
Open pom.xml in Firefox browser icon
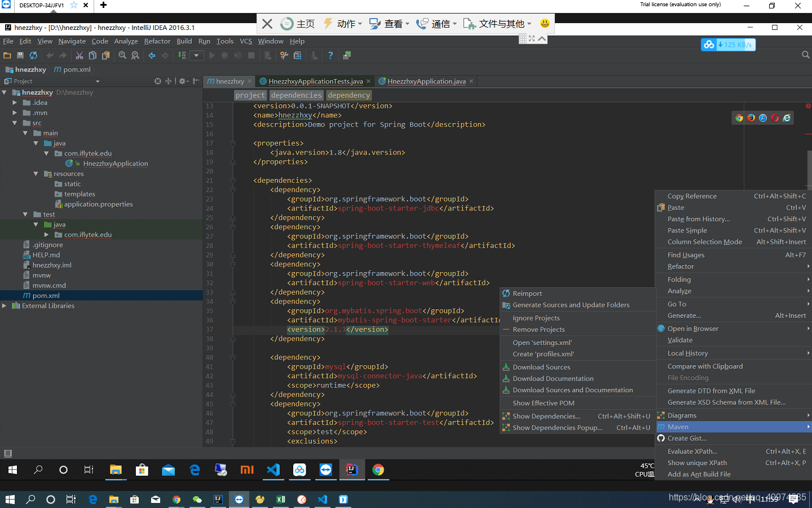(751, 118)
